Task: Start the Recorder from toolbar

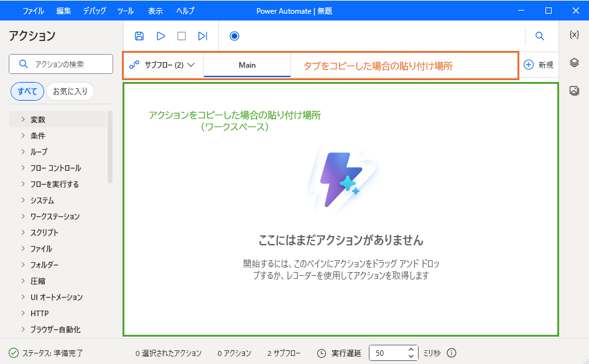Action: pos(234,36)
